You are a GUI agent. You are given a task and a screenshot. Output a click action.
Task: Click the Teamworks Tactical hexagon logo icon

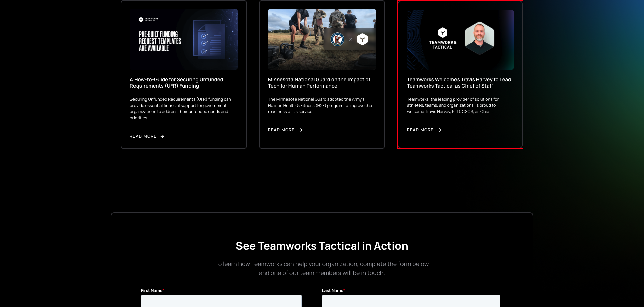click(x=443, y=33)
